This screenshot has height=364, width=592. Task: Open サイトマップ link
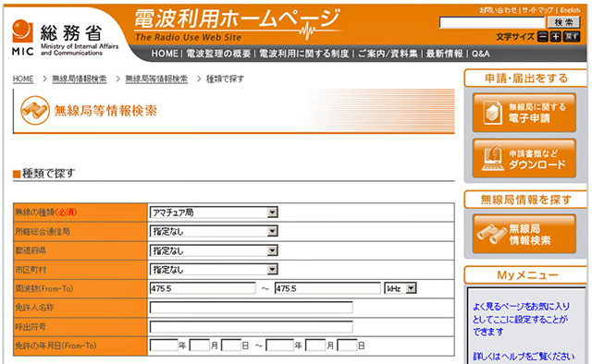(537, 10)
